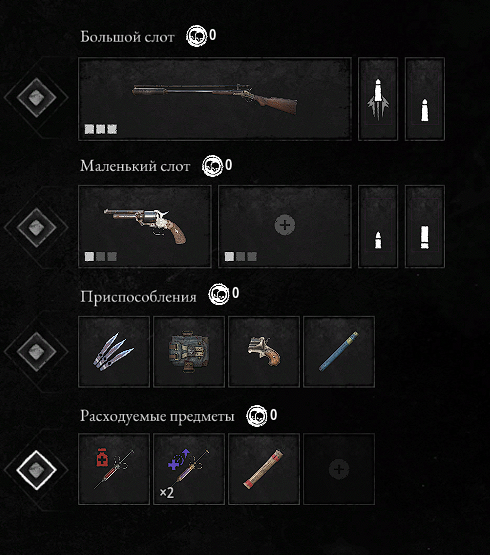Screen dimensions: 490x555
Task: Click the red vitality syringe consumable
Action: click(x=114, y=469)
